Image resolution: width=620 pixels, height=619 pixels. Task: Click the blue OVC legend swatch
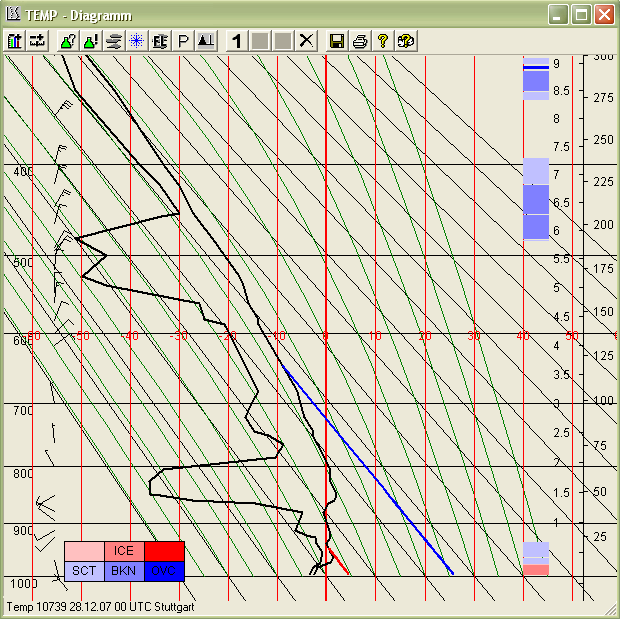[x=164, y=571]
